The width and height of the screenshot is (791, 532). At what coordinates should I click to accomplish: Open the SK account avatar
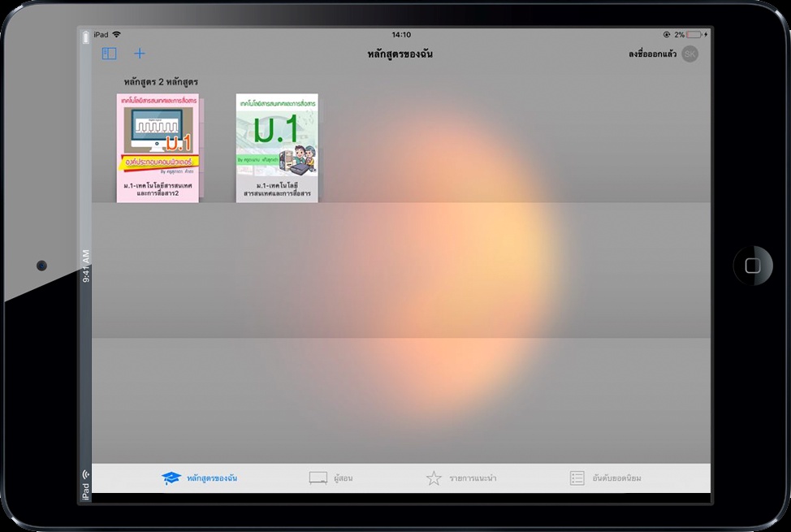(x=689, y=54)
